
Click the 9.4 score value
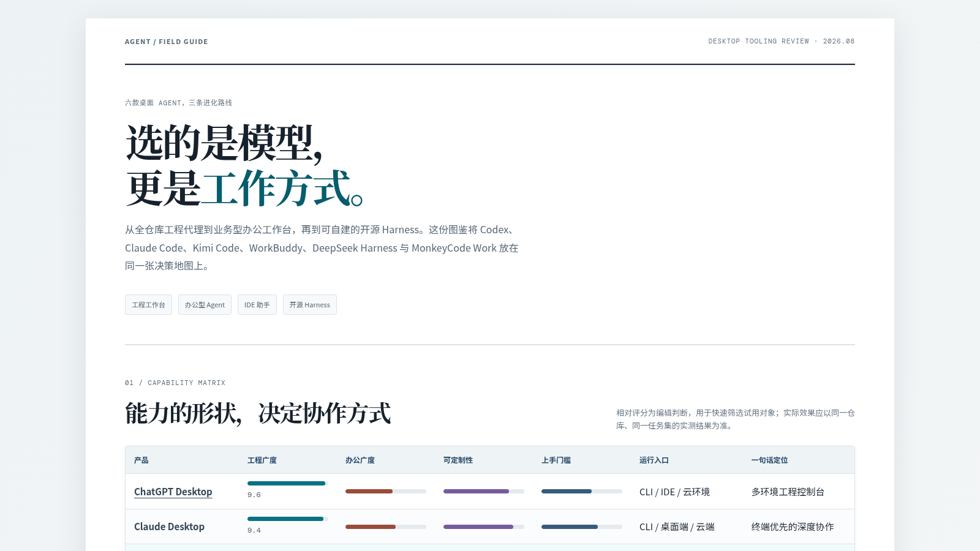pyautogui.click(x=254, y=530)
